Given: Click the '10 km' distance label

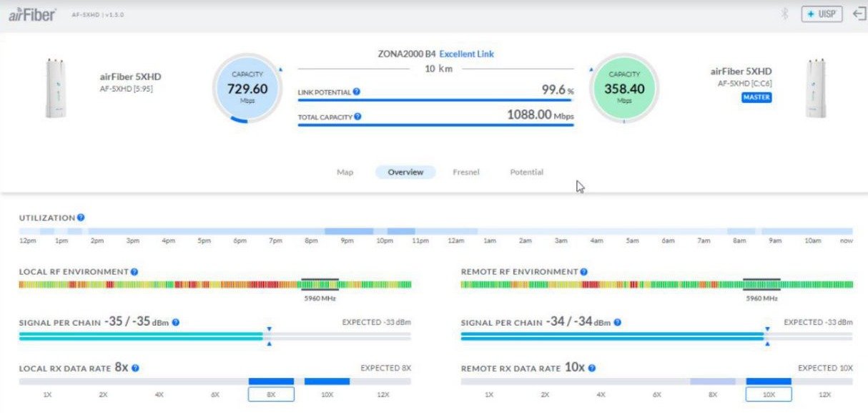Looking at the screenshot, I should click(x=438, y=69).
